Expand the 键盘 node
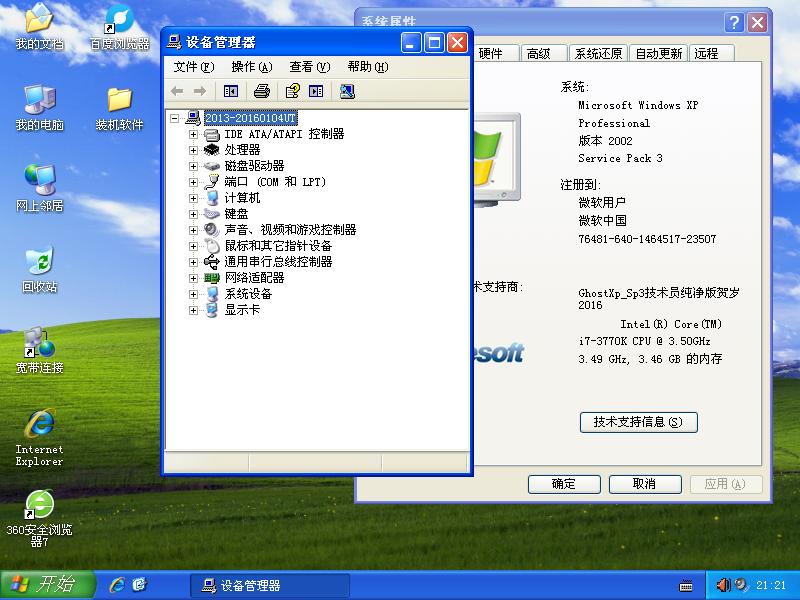 coord(193,214)
